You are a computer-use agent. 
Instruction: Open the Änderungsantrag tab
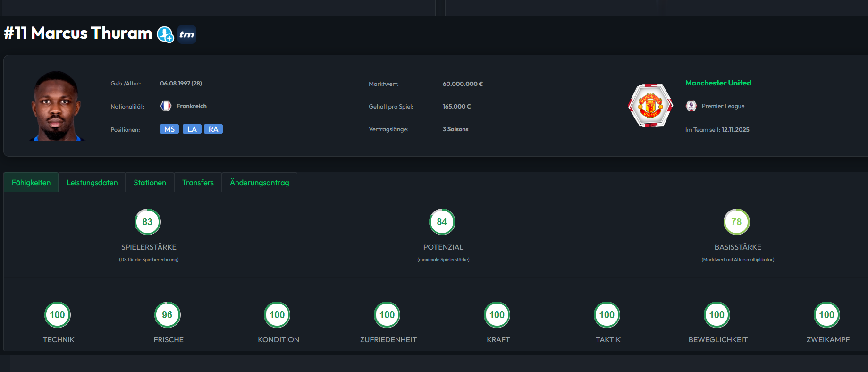[259, 183]
